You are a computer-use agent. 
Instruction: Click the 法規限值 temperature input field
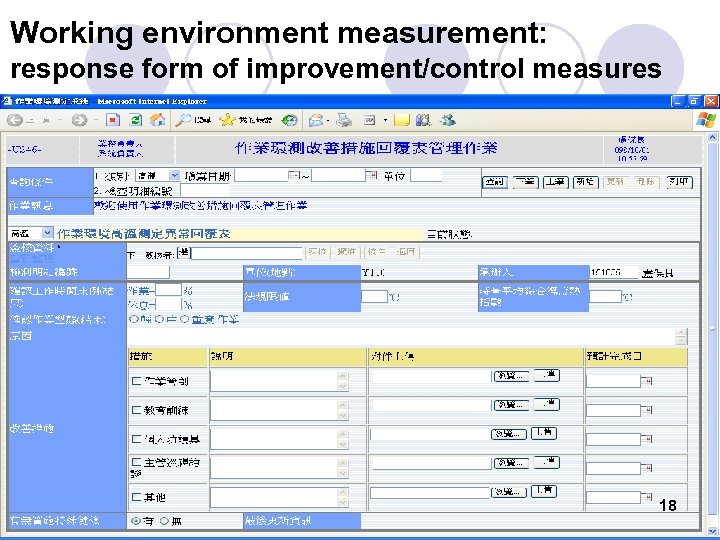pos(374,297)
